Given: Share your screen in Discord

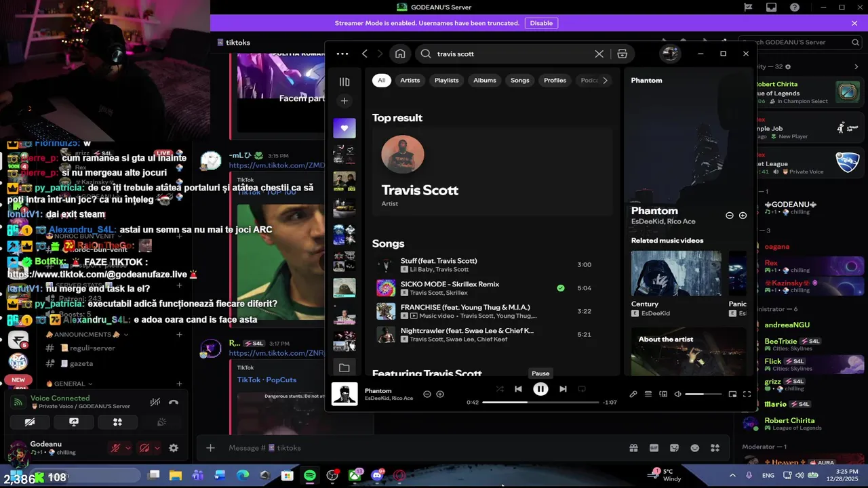Looking at the screenshot, I should pyautogui.click(x=74, y=422).
